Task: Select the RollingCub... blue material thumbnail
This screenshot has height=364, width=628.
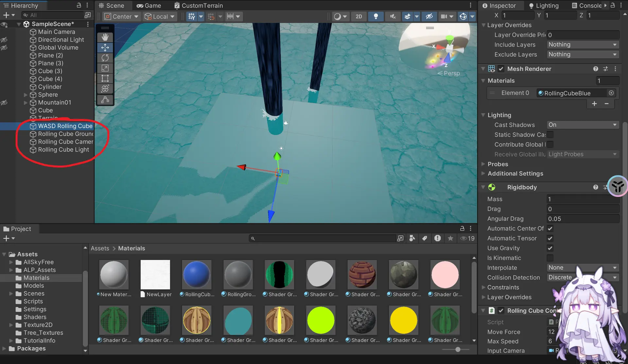Action: pyautogui.click(x=197, y=275)
